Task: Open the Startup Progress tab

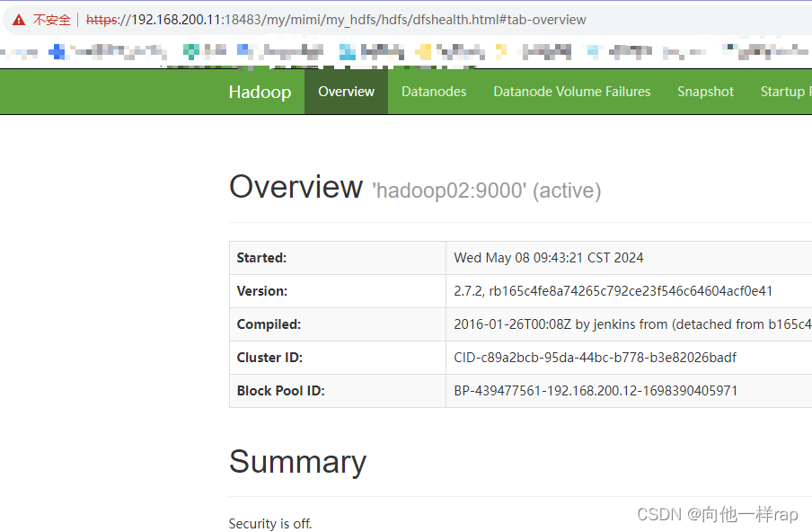Action: (786, 92)
